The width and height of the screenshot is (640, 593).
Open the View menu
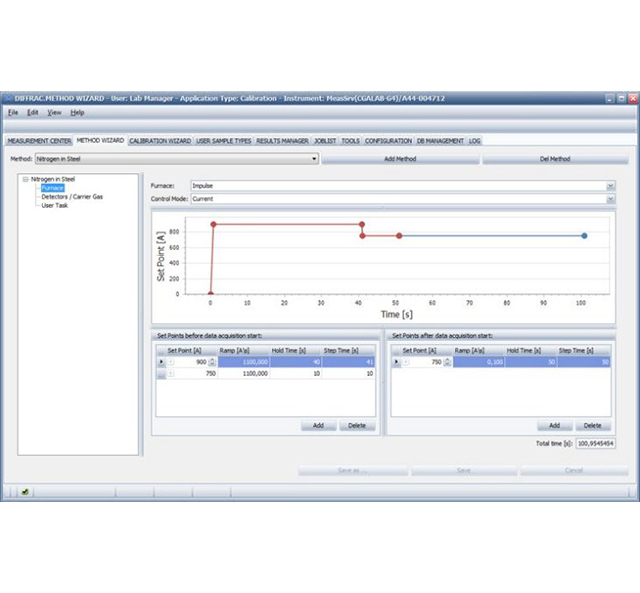point(54,112)
